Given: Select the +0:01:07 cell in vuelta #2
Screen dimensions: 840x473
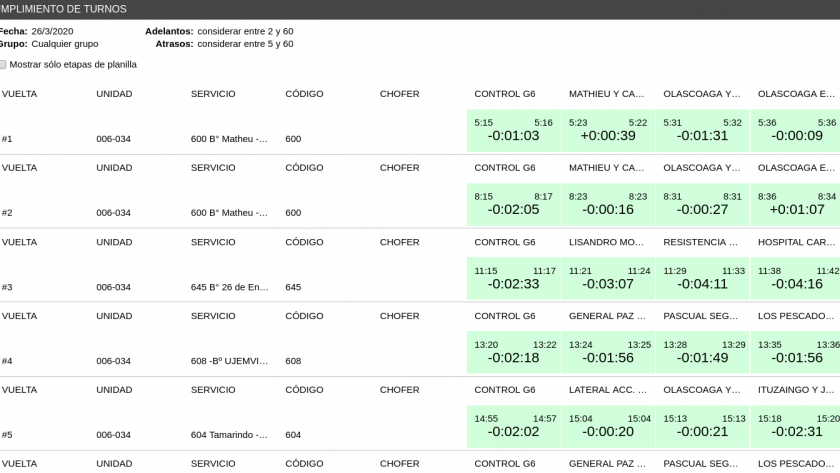Looking at the screenshot, I should (796, 210).
